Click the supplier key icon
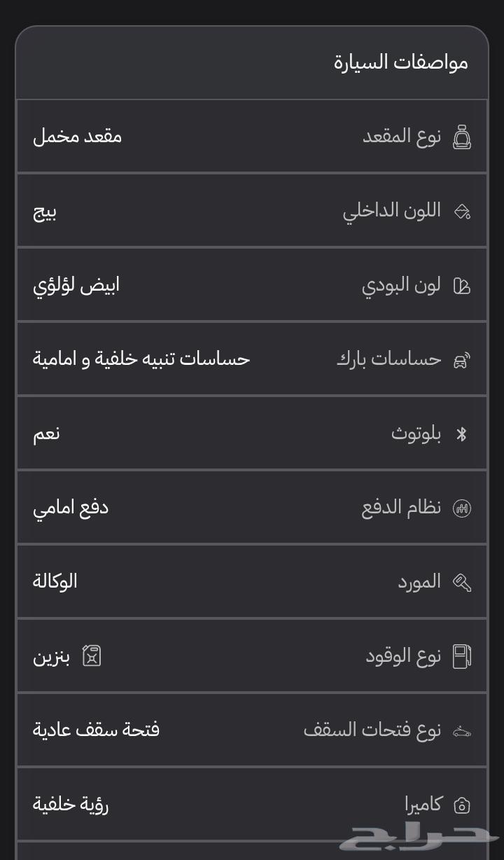This screenshot has height=860, width=504. point(461,583)
